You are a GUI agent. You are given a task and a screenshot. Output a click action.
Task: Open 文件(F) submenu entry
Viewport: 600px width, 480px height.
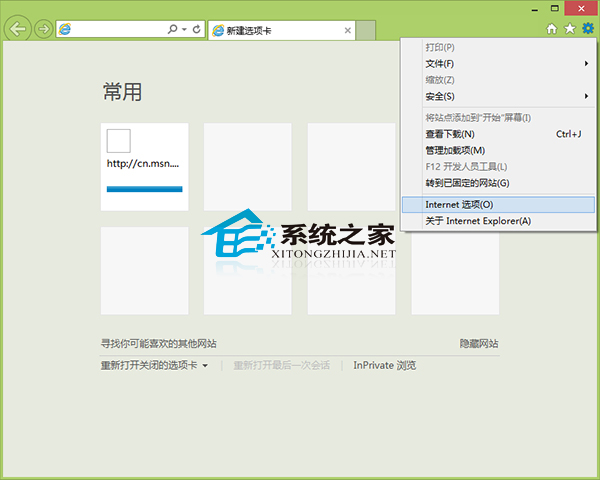(x=498, y=64)
